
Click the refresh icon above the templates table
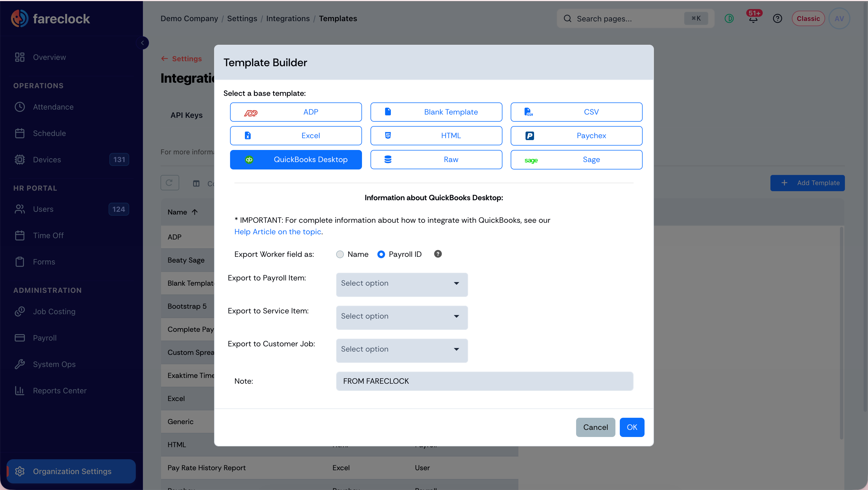pos(170,183)
